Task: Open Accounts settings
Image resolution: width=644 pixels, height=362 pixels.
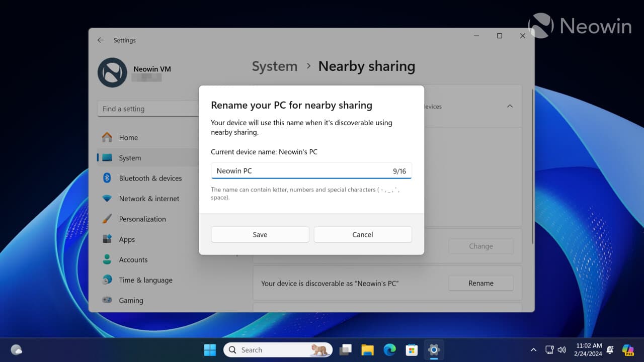Action: (133, 259)
